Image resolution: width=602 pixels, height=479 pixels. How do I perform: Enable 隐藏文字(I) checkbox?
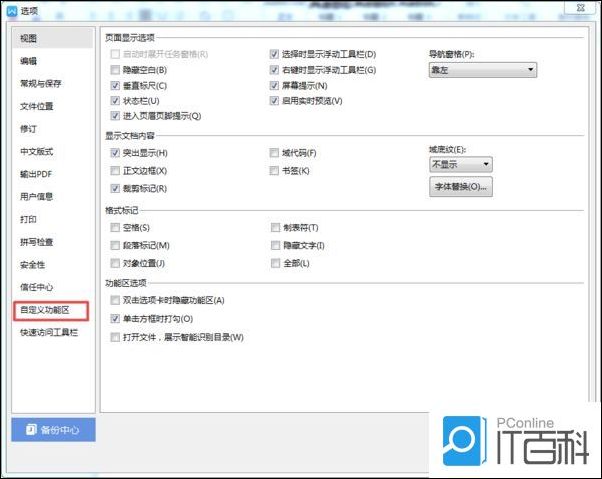pyautogui.click(x=275, y=245)
